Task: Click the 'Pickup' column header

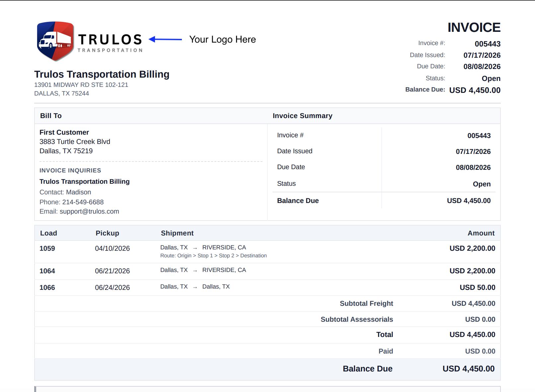Action: point(107,233)
